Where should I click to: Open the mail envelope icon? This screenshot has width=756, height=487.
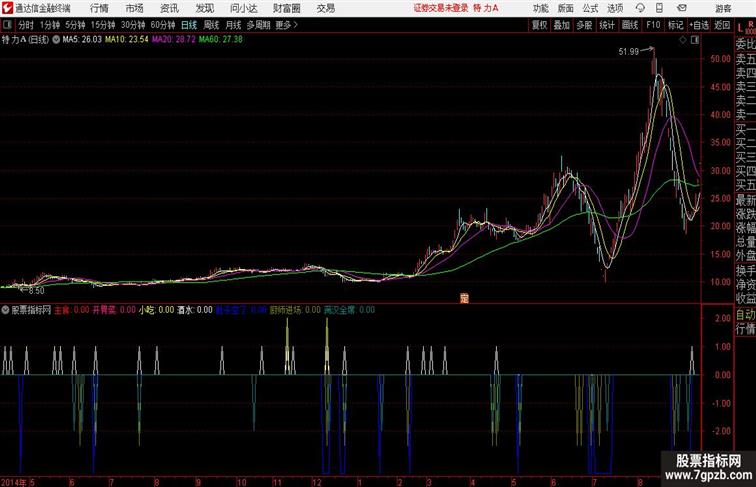pyautogui.click(x=682, y=8)
